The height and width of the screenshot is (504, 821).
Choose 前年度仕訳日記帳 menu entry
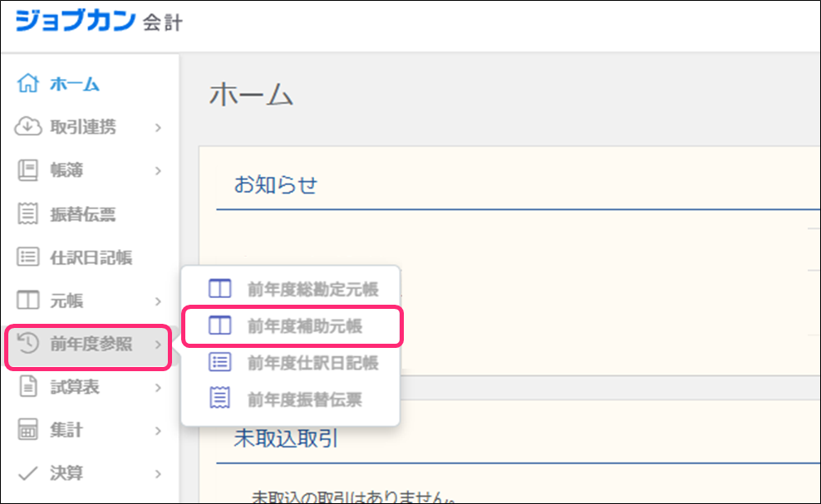click(x=312, y=363)
